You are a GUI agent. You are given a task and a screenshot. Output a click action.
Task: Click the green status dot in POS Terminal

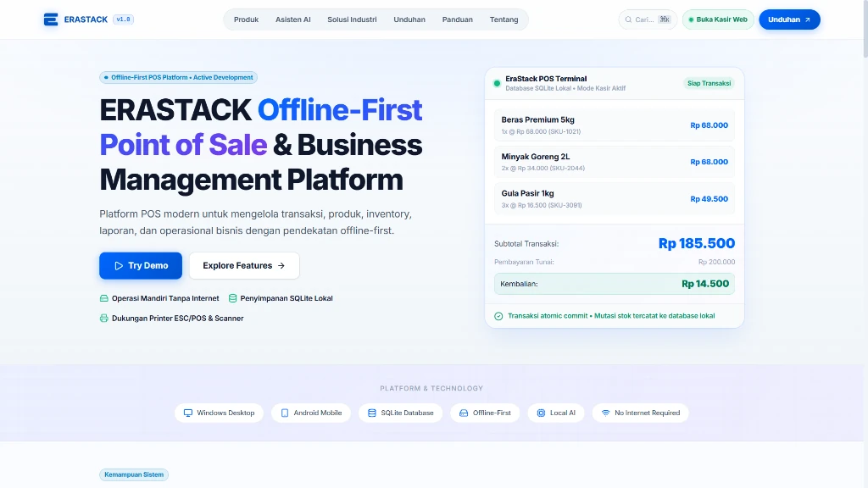click(497, 84)
